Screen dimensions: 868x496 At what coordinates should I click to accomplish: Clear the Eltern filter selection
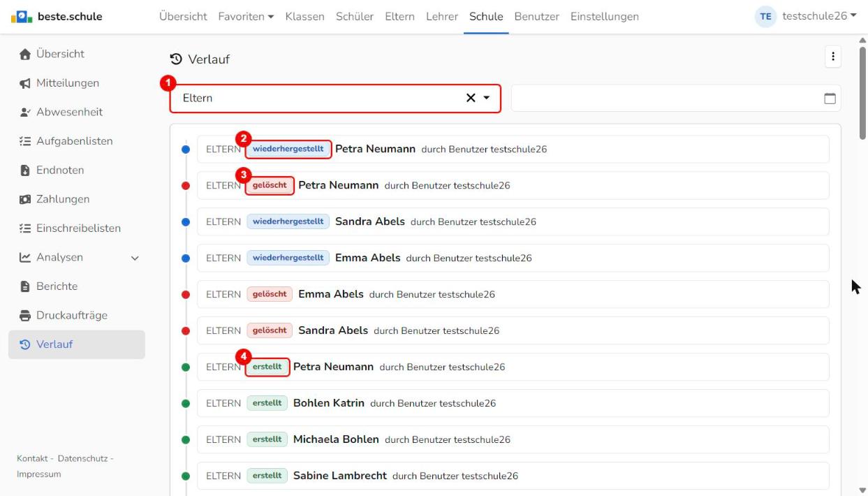[x=471, y=99]
